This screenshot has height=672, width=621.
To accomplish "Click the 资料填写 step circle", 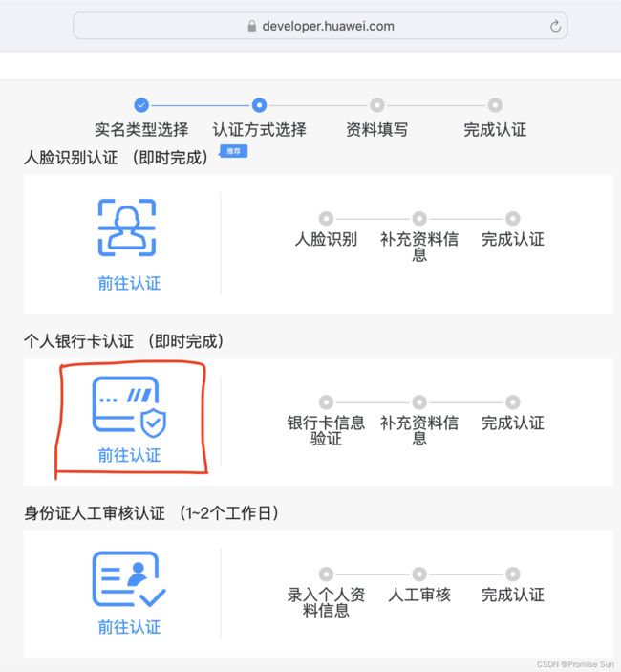I will coord(376,105).
